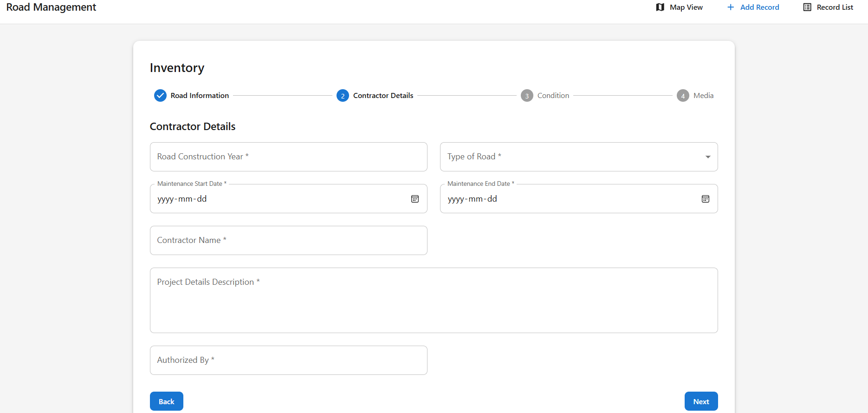Open calendar picker for Maintenance Start Date
Viewport: 868px width, 413px height.
point(415,199)
